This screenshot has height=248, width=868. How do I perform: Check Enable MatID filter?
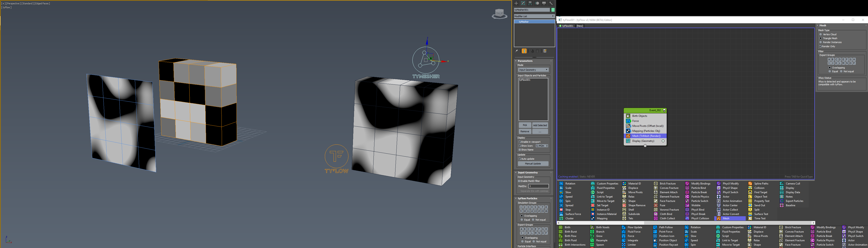click(519, 181)
